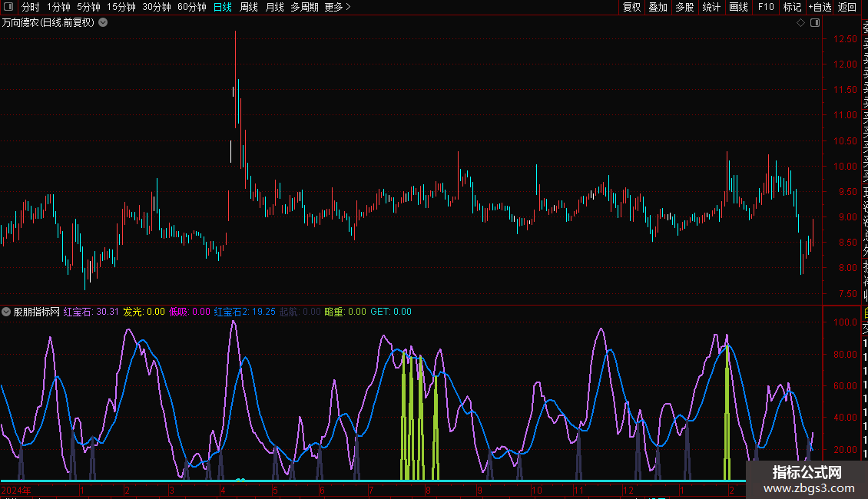This screenshot has height=499, width=868.
Task: Open indicator dropdown beside 股朋指标网
Action: [6, 312]
